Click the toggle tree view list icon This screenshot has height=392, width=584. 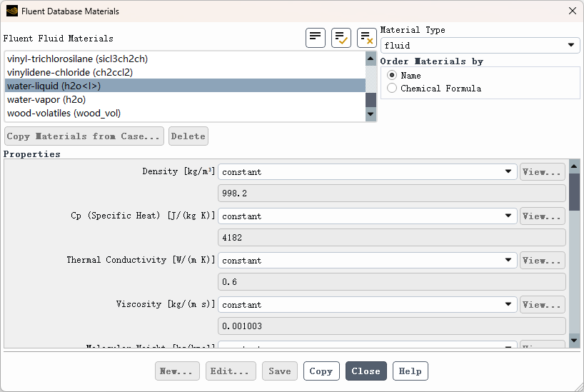316,38
